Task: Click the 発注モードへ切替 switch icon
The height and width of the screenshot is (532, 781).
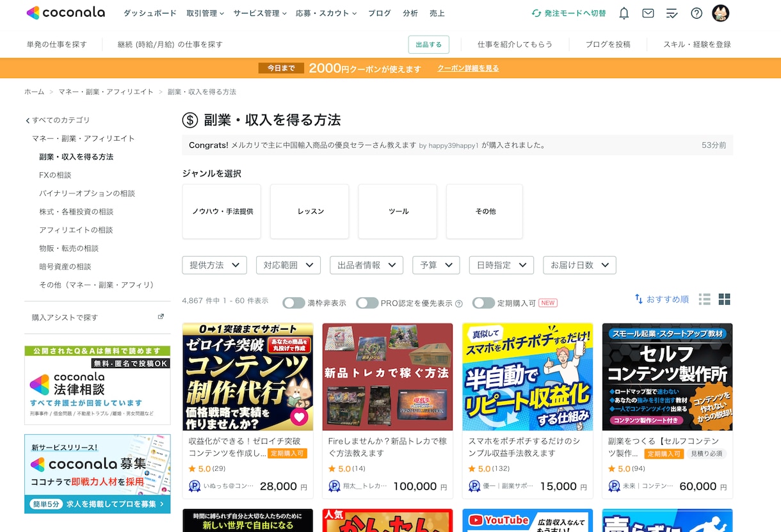Action: (536, 13)
